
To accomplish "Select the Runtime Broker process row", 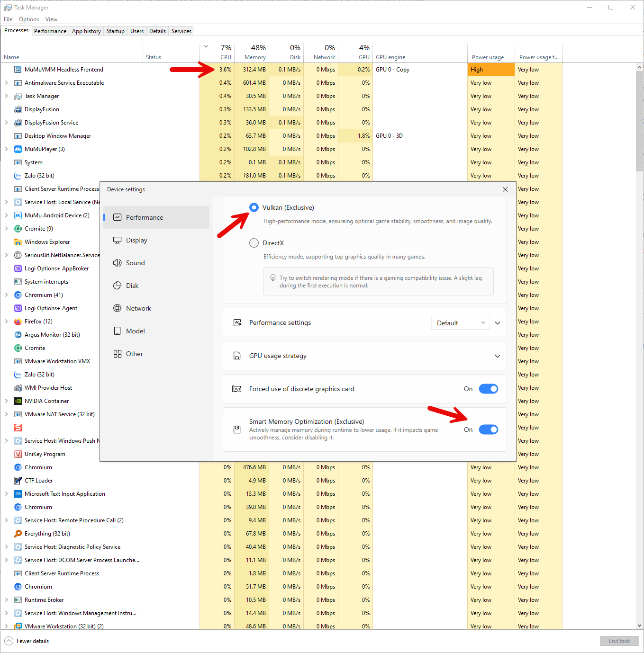I will pyautogui.click(x=281, y=600).
